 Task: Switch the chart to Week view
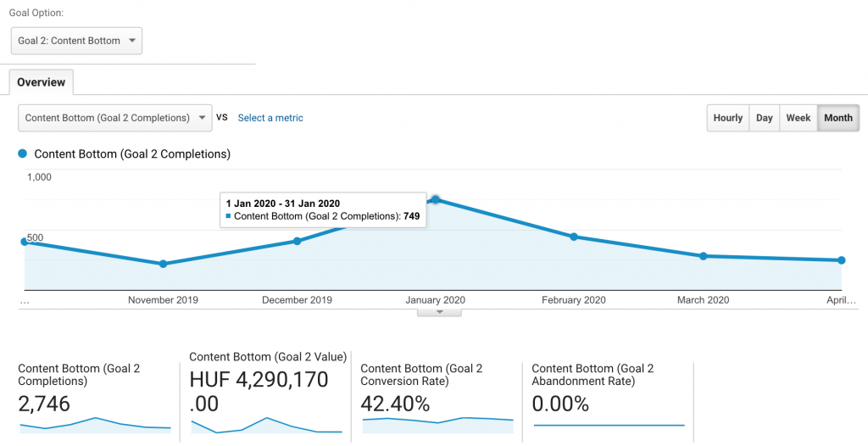pyautogui.click(x=798, y=118)
